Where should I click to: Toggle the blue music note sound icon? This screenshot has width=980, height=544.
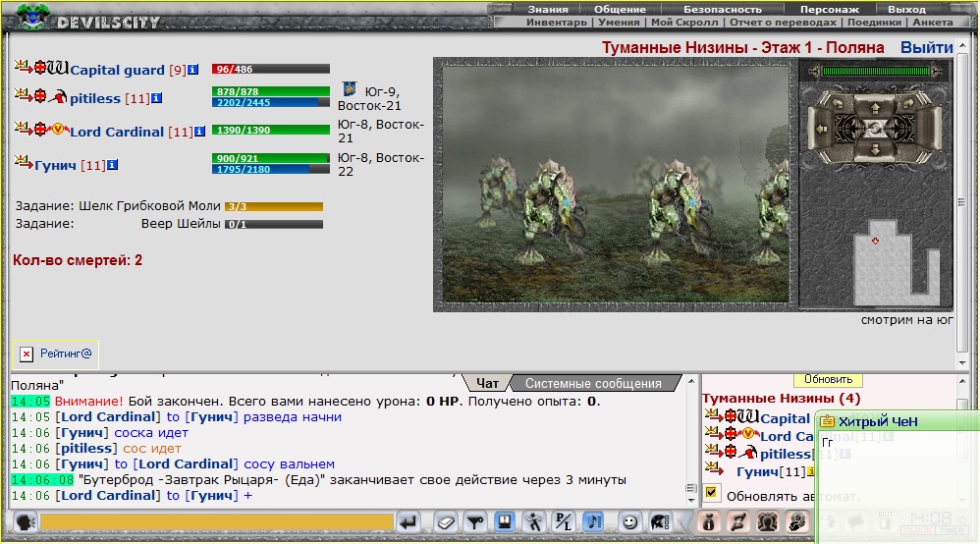click(x=593, y=522)
